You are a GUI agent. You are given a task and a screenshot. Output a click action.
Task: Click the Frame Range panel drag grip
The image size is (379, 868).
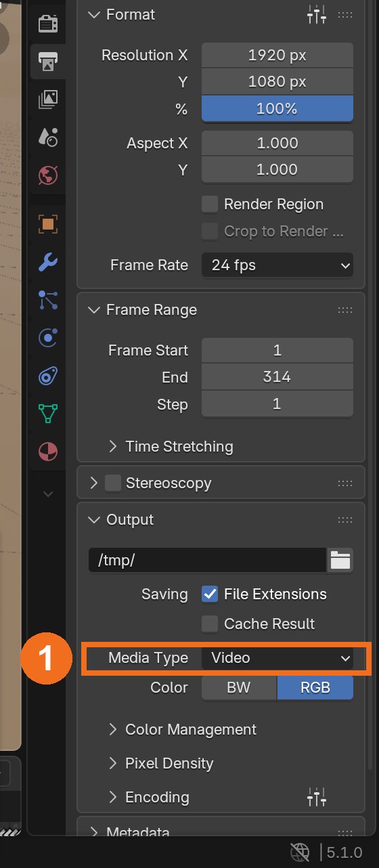click(345, 309)
